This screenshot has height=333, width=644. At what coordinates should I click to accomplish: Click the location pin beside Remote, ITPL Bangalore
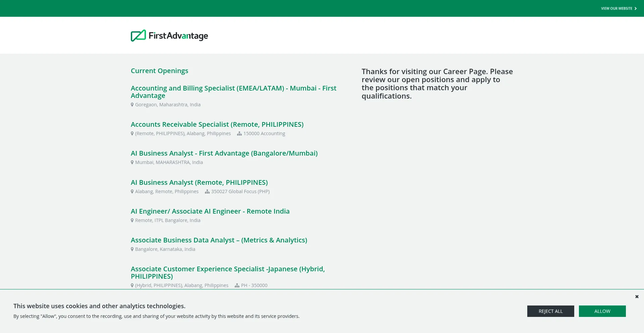click(132, 220)
